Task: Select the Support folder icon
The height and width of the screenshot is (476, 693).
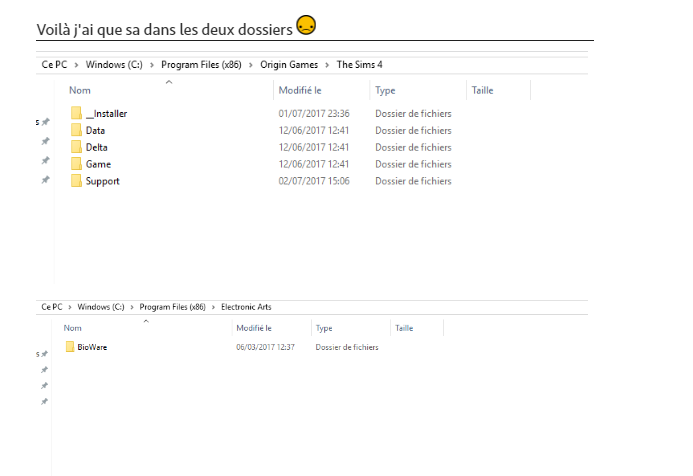Action: tap(76, 180)
